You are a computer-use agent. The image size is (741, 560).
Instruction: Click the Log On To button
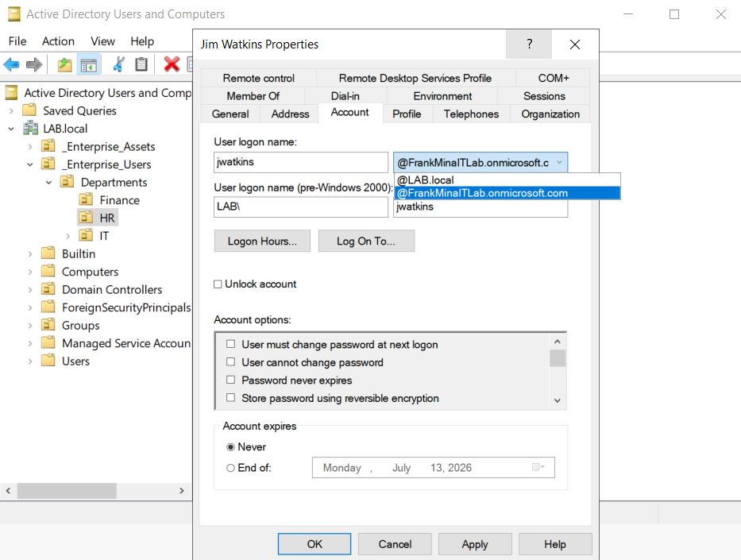click(x=366, y=241)
